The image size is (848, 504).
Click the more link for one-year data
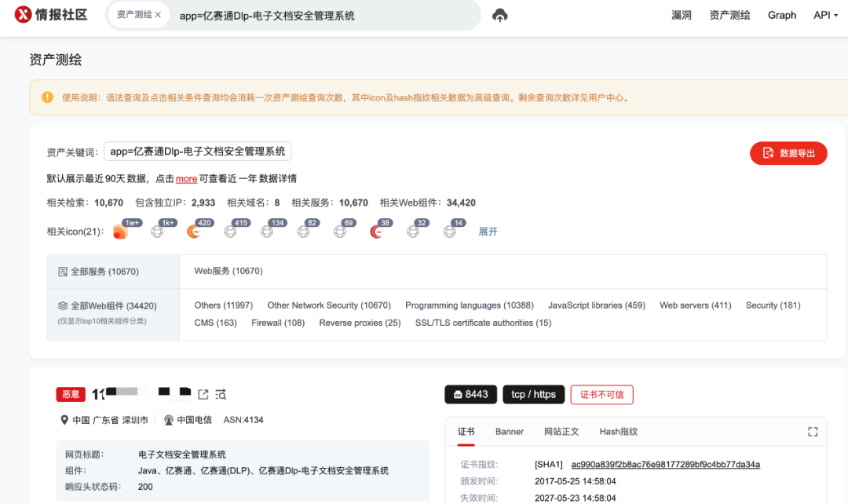(186, 179)
